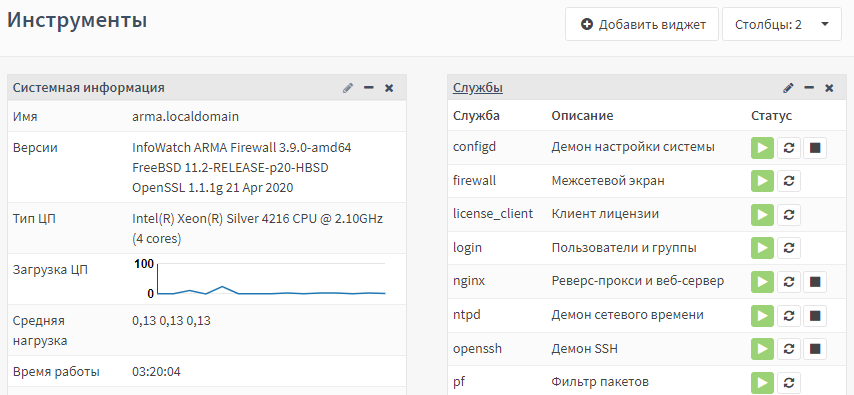Open the Службы header link
Screen dimensions: 854x395
pos(478,88)
